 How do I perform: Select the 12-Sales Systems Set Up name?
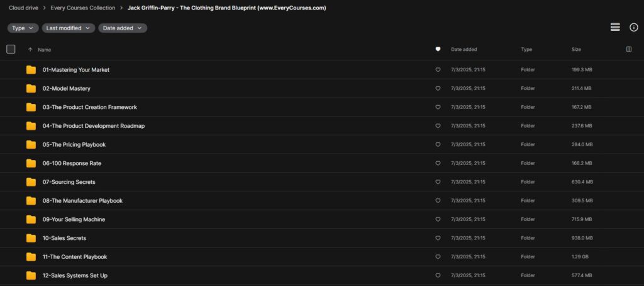(x=75, y=276)
